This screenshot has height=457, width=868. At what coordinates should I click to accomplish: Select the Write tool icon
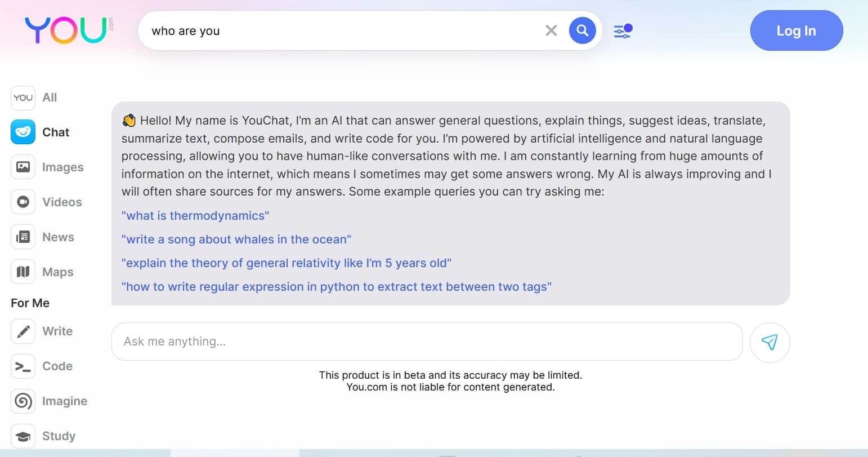pyautogui.click(x=23, y=331)
